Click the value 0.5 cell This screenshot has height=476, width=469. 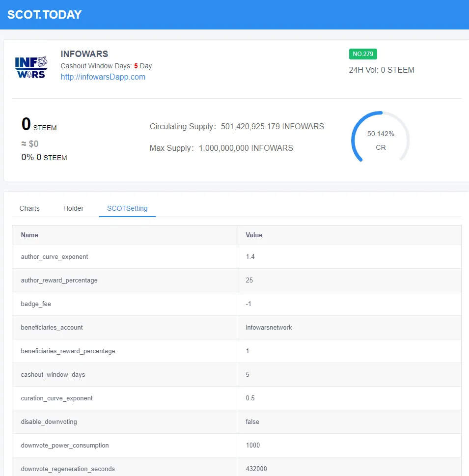(x=250, y=398)
